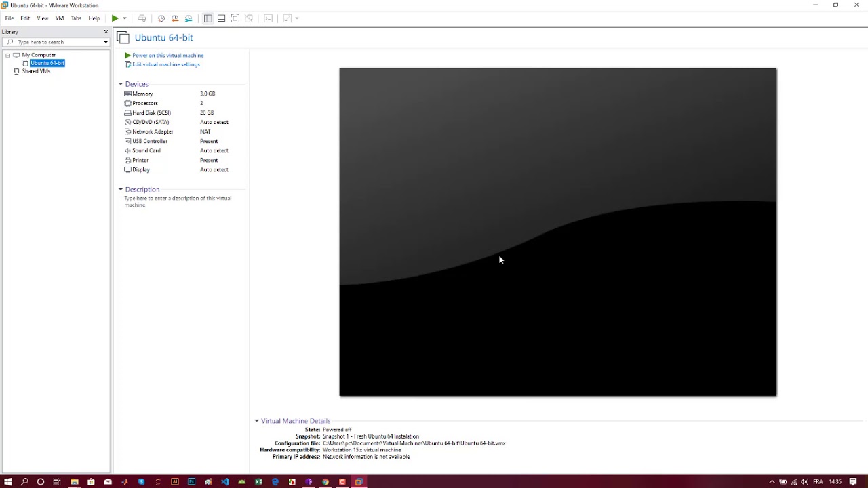This screenshot has height=488, width=868.
Task: Click the description text entry area
Action: (178, 201)
